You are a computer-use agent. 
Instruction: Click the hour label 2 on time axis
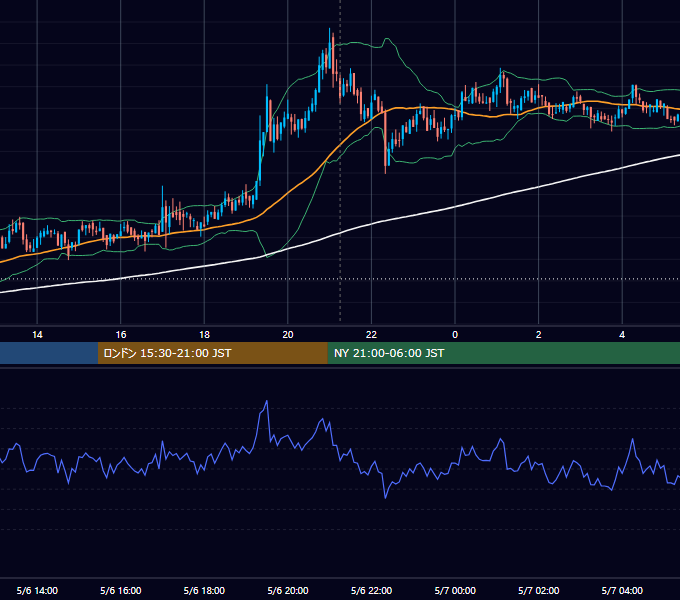click(538, 335)
